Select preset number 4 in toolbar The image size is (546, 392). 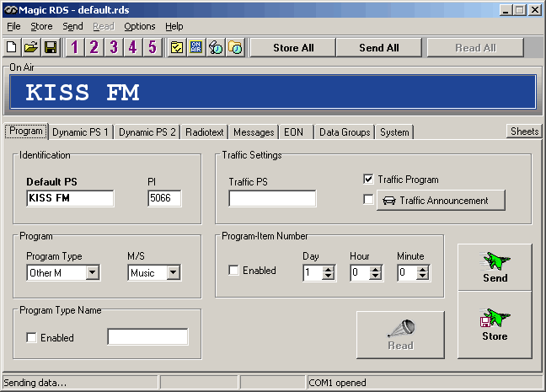coord(132,47)
